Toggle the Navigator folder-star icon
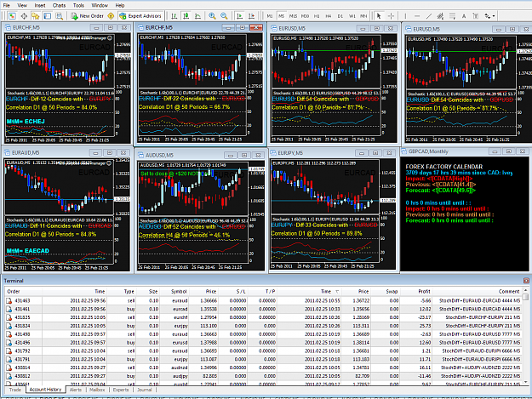The width and height of the screenshot is (532, 399). (35, 16)
